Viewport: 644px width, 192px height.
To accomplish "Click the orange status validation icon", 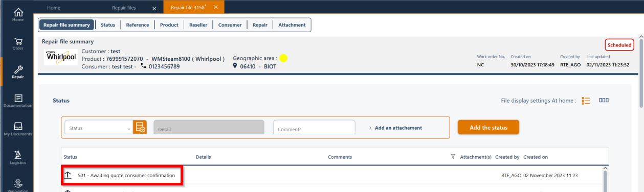I will 140,128.
